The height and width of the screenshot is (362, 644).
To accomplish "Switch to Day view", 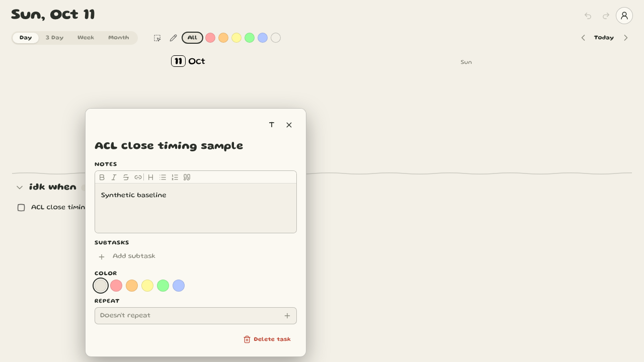I will pos(26,38).
